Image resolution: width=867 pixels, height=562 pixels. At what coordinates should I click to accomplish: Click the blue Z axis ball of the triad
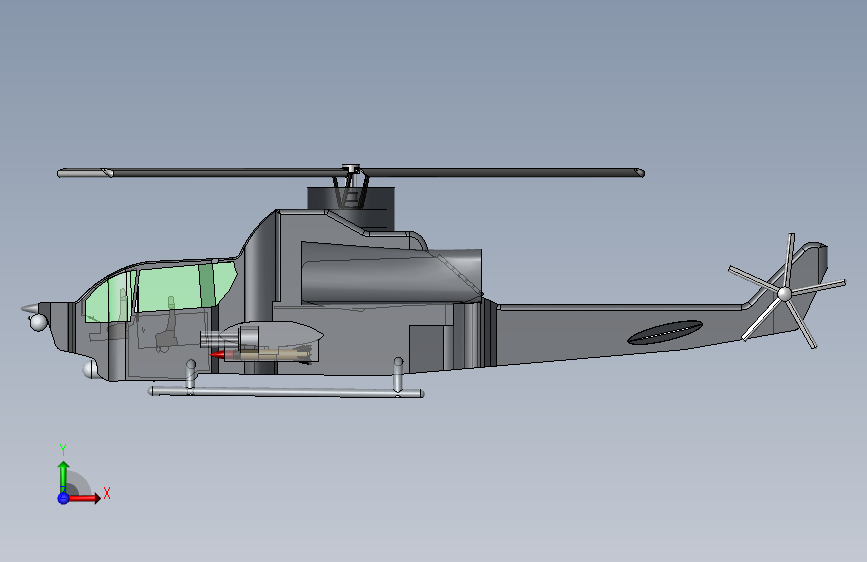63,498
